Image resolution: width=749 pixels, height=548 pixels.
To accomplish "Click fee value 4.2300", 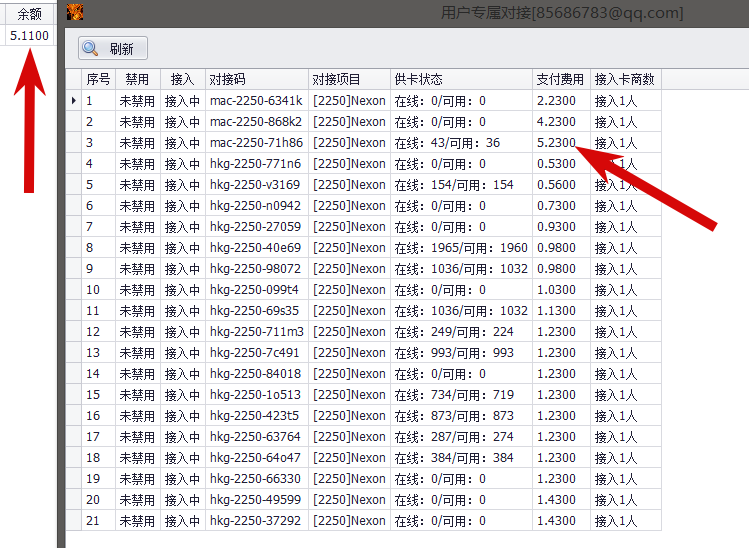I will (561, 122).
